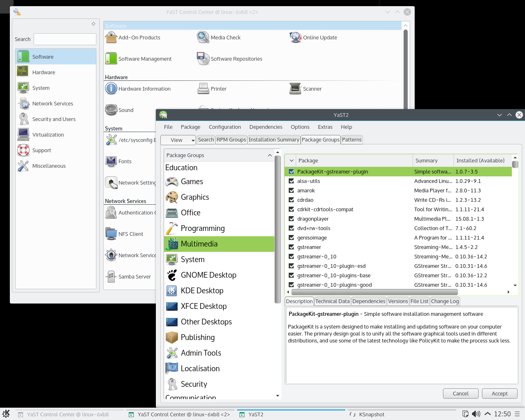
Task: Select KDE Desktop group icon
Action: (x=172, y=290)
